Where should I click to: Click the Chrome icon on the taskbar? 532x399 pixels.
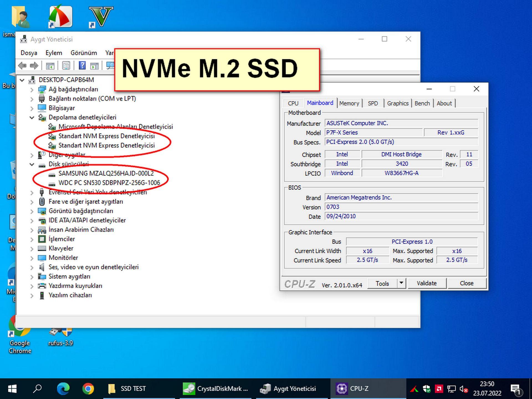click(x=88, y=389)
